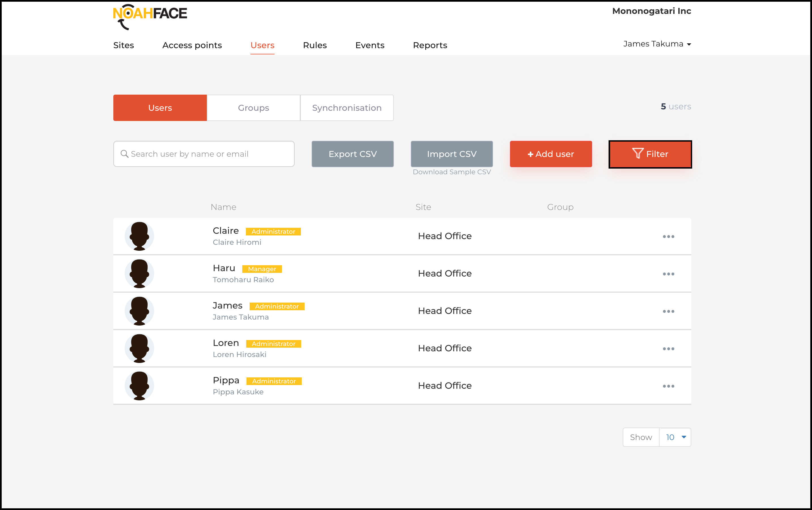Viewport: 812px width, 510px height.
Task: Switch to the Groups tab
Action: tap(253, 108)
